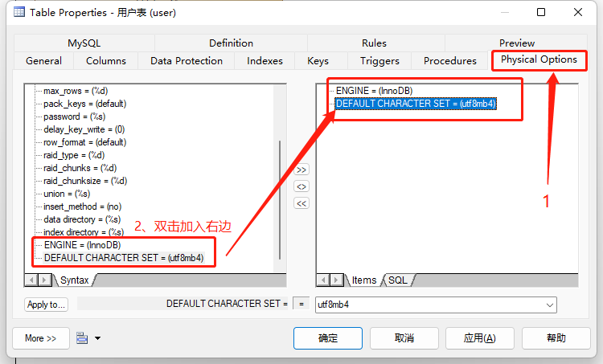Open the Columns tab
The image size is (603, 364).
(106, 61)
